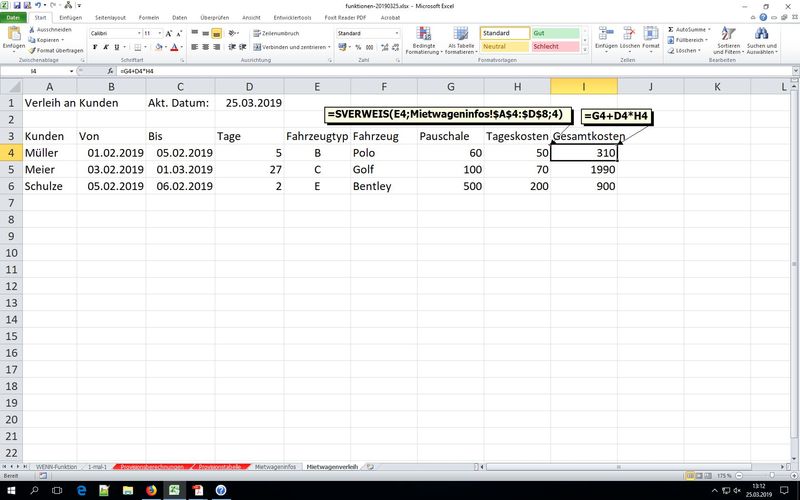The image size is (800, 500).
Task: Click the Ausschneiden scissors icon
Action: coord(32,29)
